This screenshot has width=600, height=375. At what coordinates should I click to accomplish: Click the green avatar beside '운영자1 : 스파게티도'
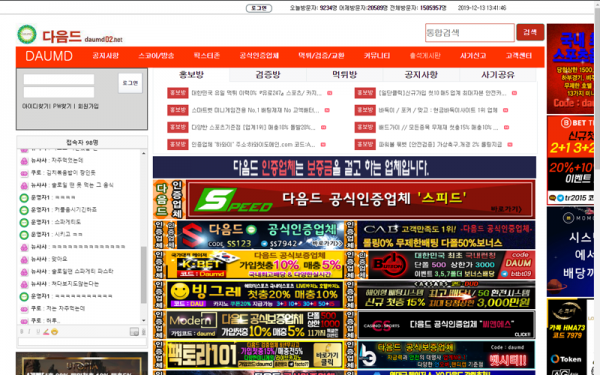click(24, 222)
